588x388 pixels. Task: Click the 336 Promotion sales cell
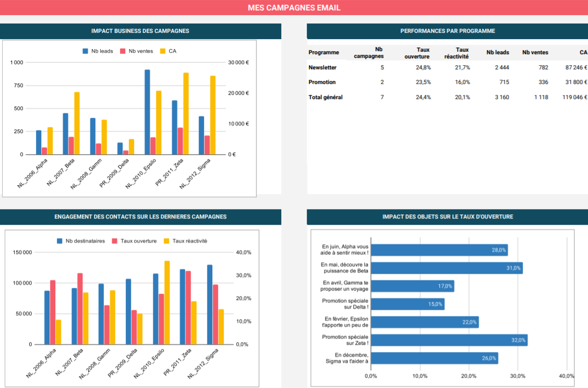click(x=543, y=82)
